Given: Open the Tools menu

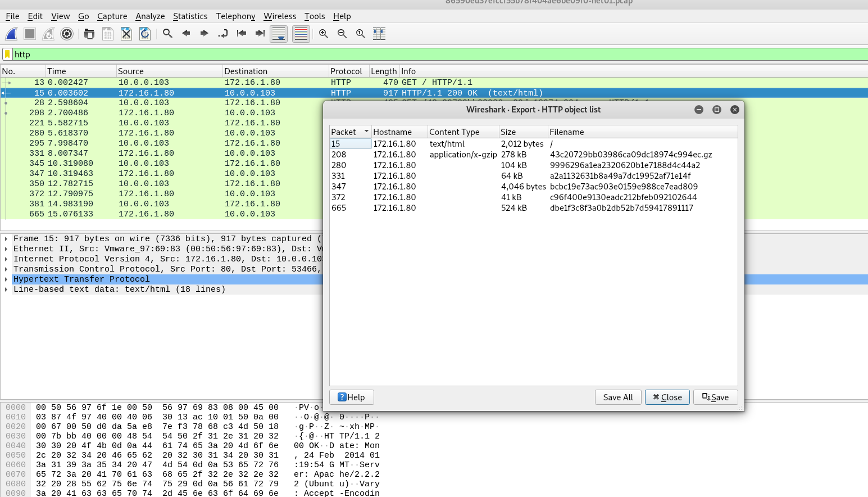Looking at the screenshot, I should click(x=315, y=16).
